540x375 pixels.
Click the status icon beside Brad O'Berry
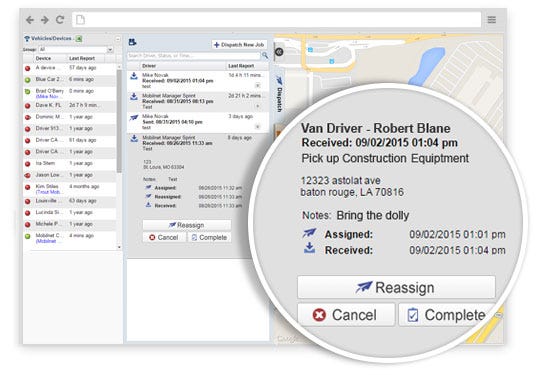(x=28, y=92)
